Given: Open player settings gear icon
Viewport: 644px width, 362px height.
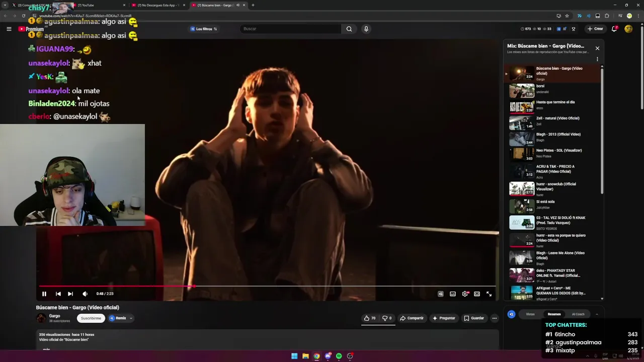Looking at the screenshot, I should [x=465, y=294].
